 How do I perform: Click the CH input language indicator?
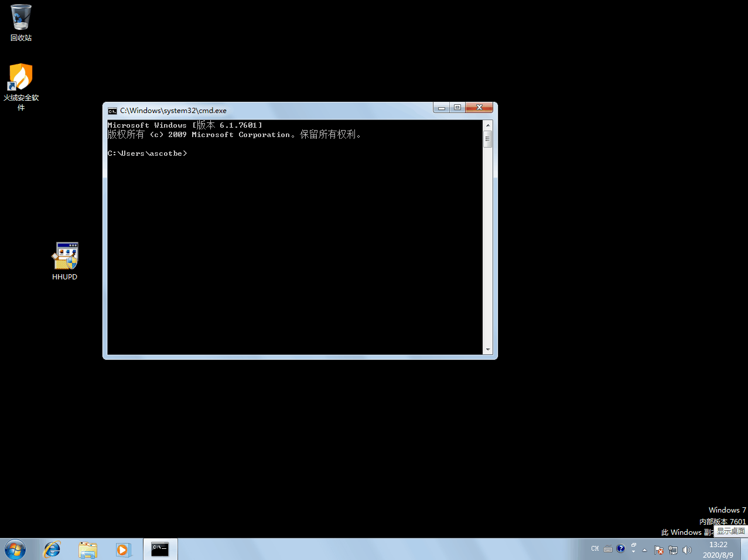[595, 549]
